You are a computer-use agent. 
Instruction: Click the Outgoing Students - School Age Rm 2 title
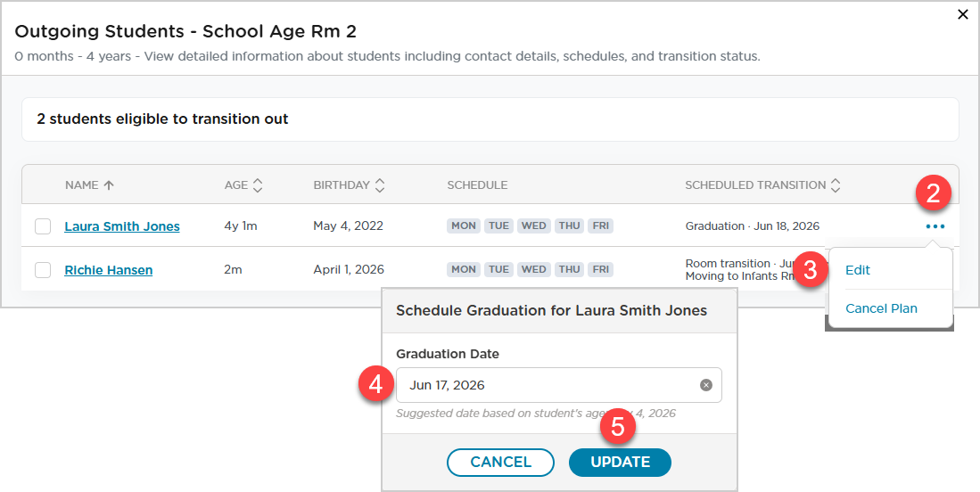click(x=185, y=31)
